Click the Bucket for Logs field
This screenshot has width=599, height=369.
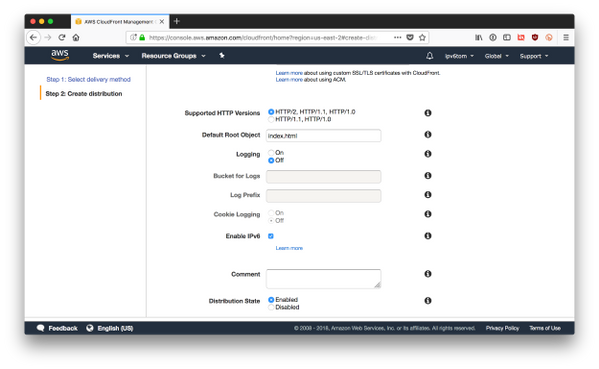click(x=323, y=176)
